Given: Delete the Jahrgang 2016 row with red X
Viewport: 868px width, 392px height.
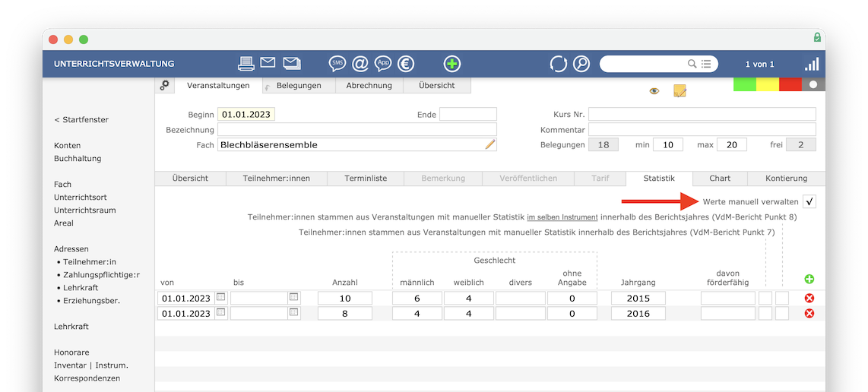Looking at the screenshot, I should click(x=809, y=314).
